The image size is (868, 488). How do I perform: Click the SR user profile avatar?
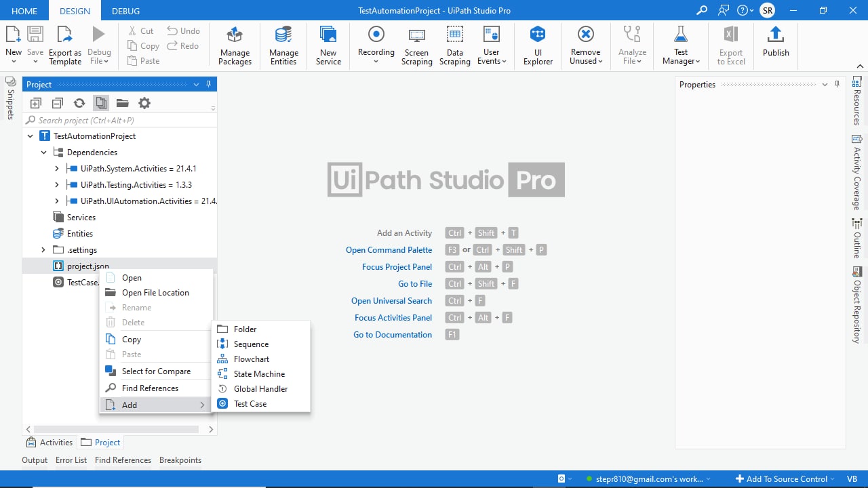(767, 10)
